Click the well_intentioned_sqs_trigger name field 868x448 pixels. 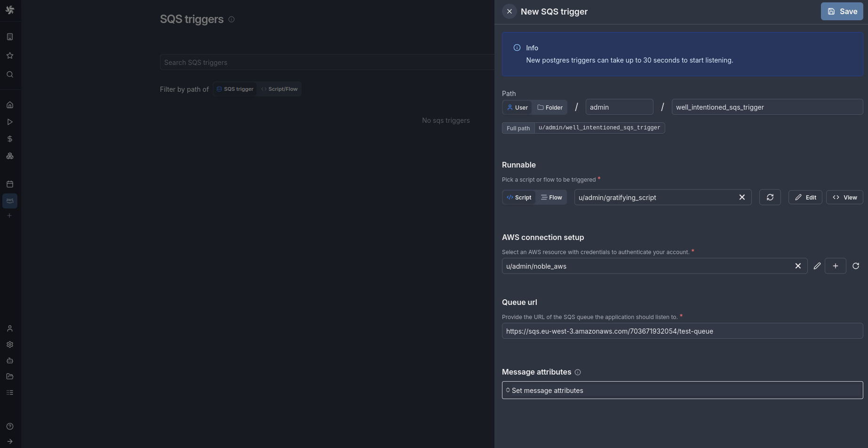tap(767, 107)
